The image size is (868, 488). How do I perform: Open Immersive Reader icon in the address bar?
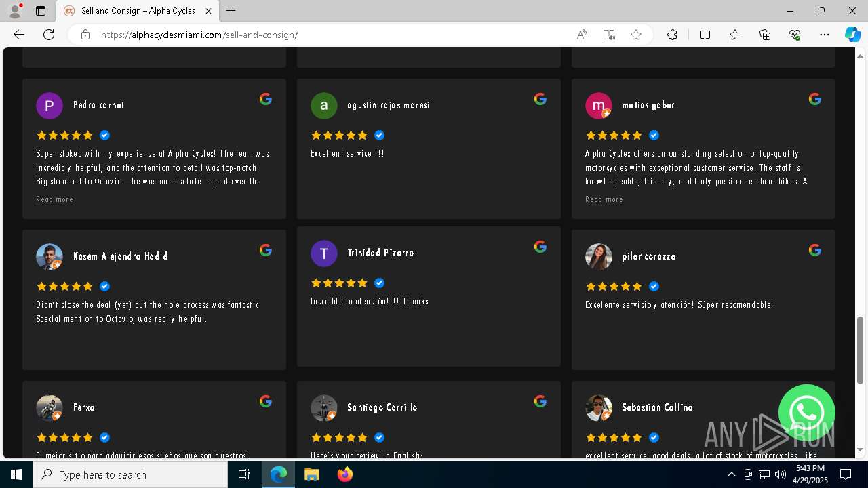pos(609,35)
